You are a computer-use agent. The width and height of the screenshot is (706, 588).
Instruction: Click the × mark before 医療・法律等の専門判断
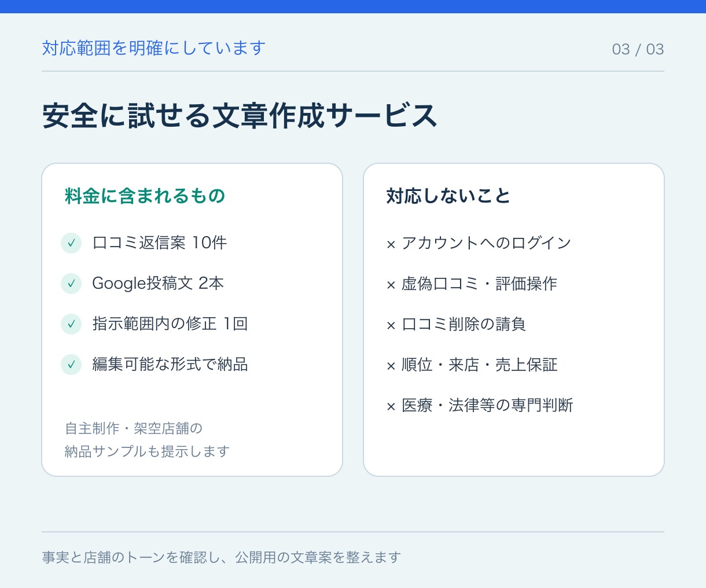point(391,407)
